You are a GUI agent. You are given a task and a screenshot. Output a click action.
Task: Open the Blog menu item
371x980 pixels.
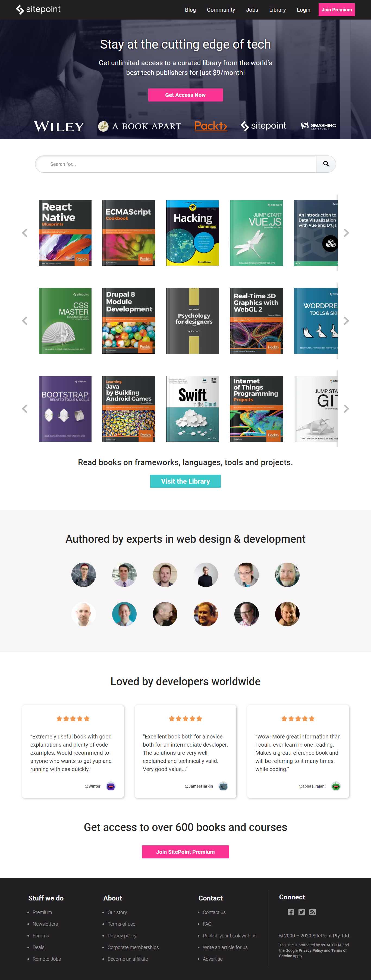click(190, 10)
